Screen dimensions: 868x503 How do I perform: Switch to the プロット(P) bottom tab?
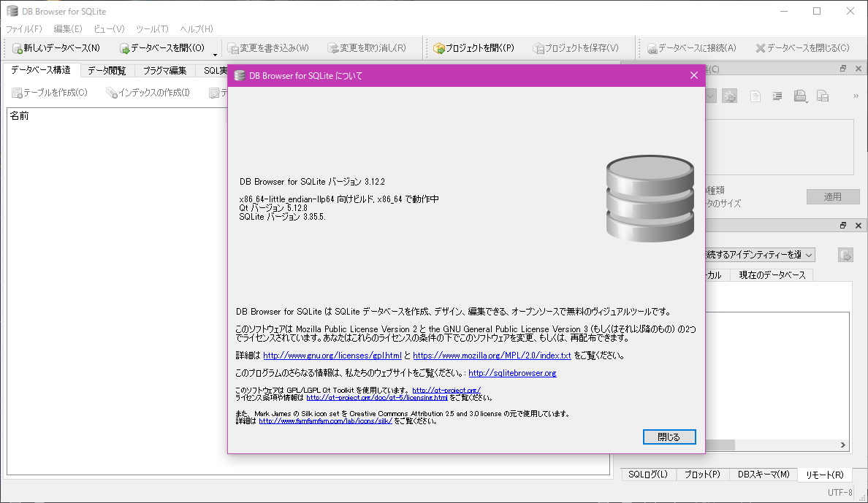coord(702,475)
